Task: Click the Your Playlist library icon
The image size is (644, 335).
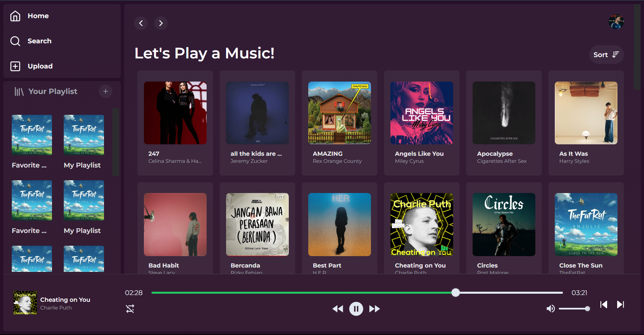Action: point(19,91)
